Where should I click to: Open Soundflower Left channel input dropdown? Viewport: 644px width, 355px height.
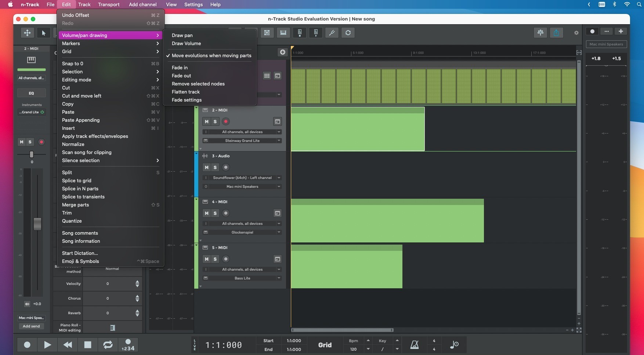click(242, 177)
